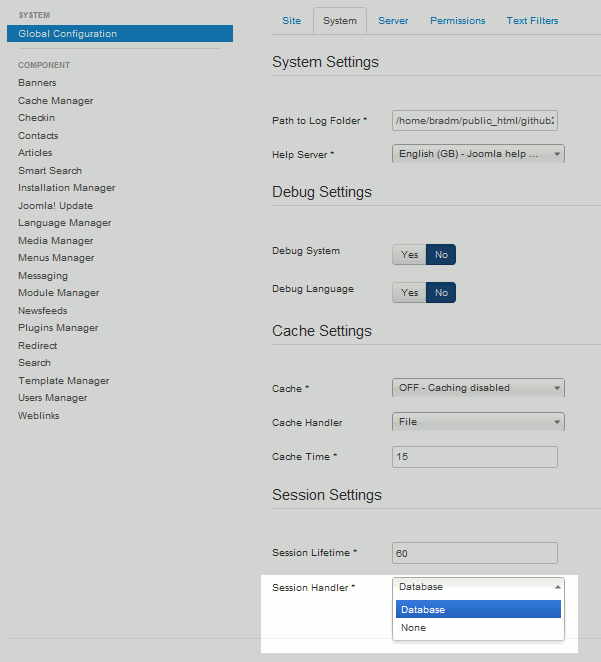Select None in Session Handler list
Viewport: 601px width, 662px height.
[x=414, y=628]
